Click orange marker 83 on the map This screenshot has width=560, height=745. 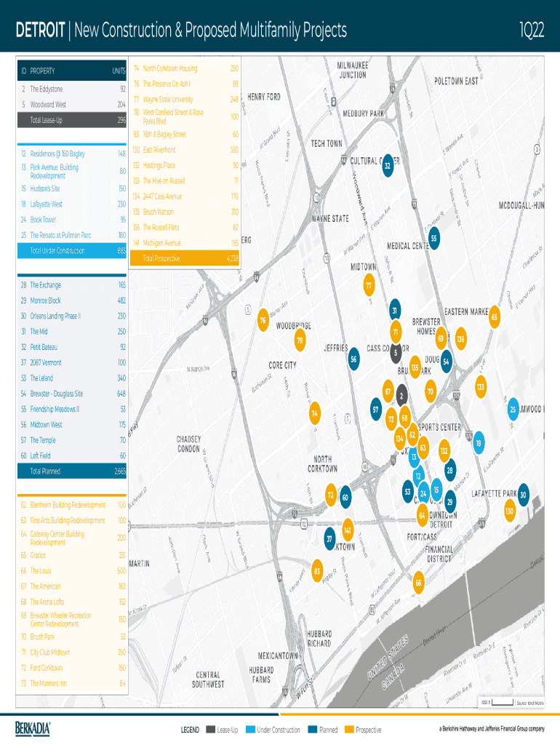click(x=317, y=570)
